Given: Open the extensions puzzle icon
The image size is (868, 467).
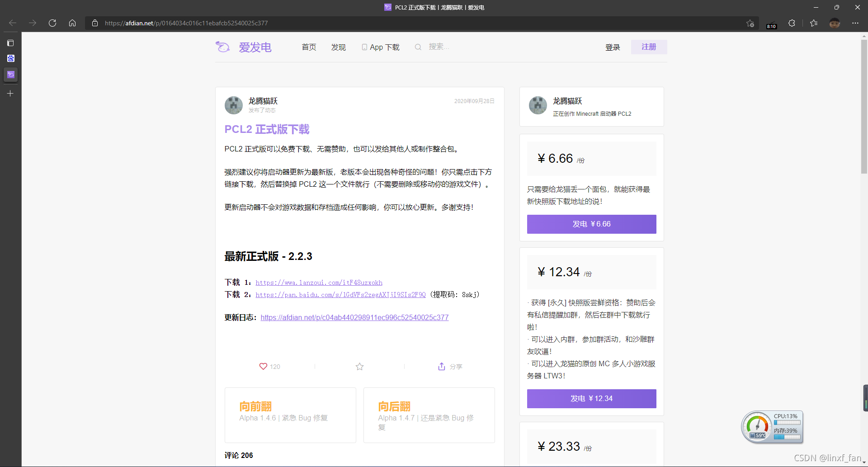Looking at the screenshot, I should (792, 23).
